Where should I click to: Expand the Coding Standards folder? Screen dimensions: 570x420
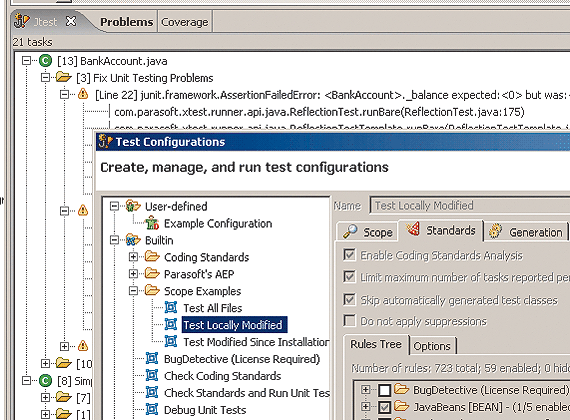[133, 257]
